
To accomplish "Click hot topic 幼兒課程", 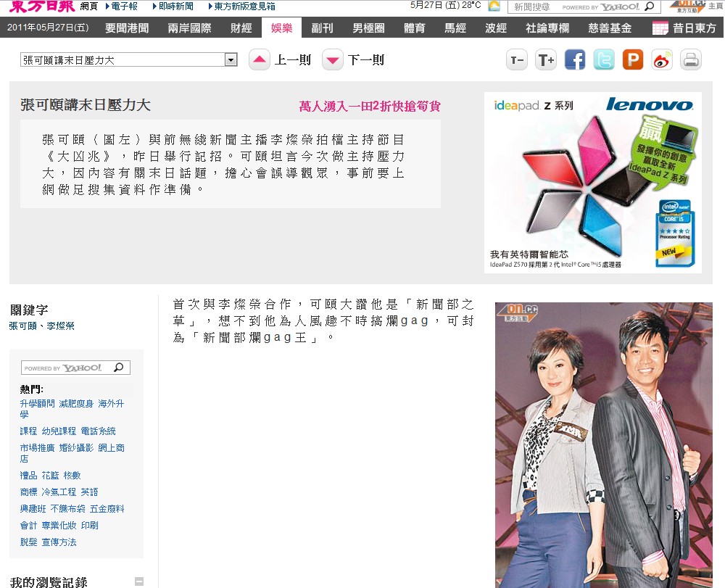I will (59, 431).
